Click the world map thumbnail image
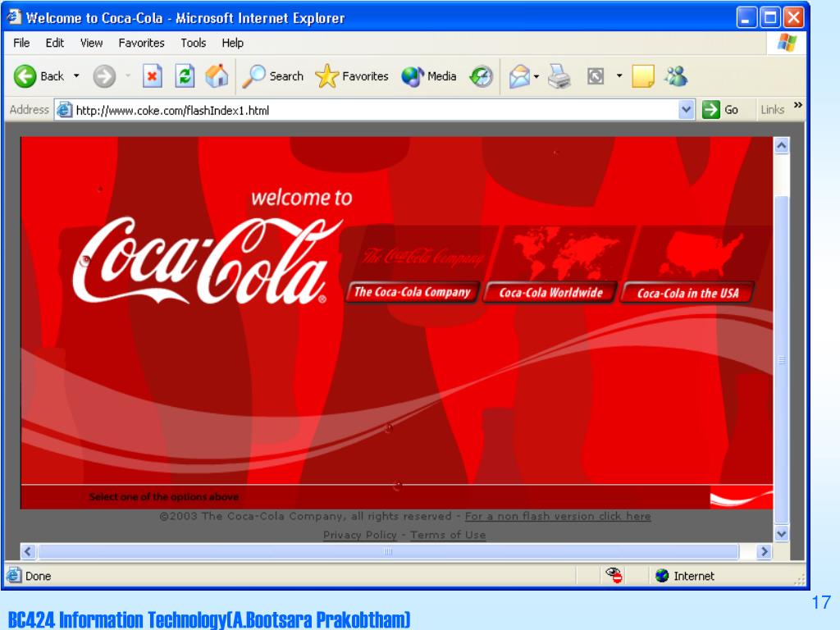The width and height of the screenshot is (840, 630). pyautogui.click(x=565, y=253)
